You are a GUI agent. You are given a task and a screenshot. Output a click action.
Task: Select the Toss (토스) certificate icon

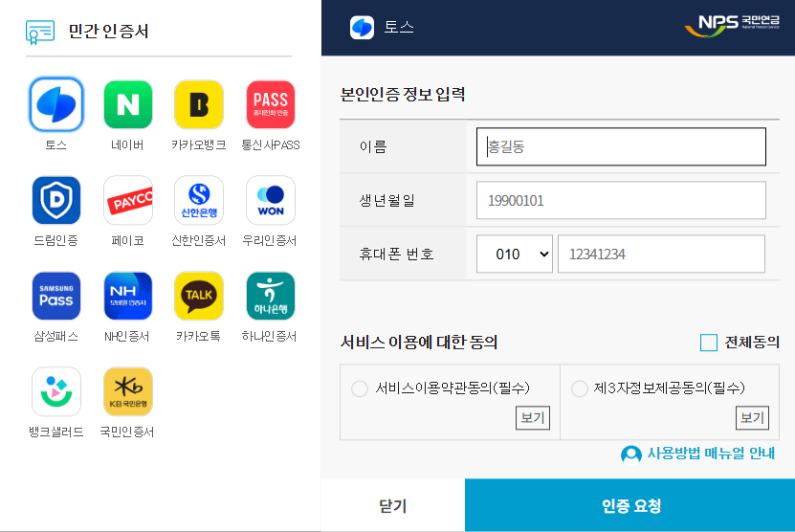click(56, 104)
